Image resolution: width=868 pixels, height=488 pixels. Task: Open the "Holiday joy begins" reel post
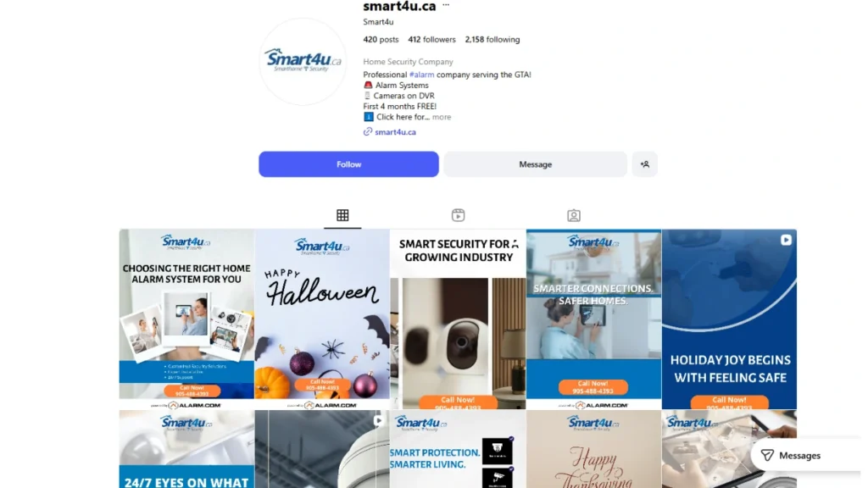point(729,319)
